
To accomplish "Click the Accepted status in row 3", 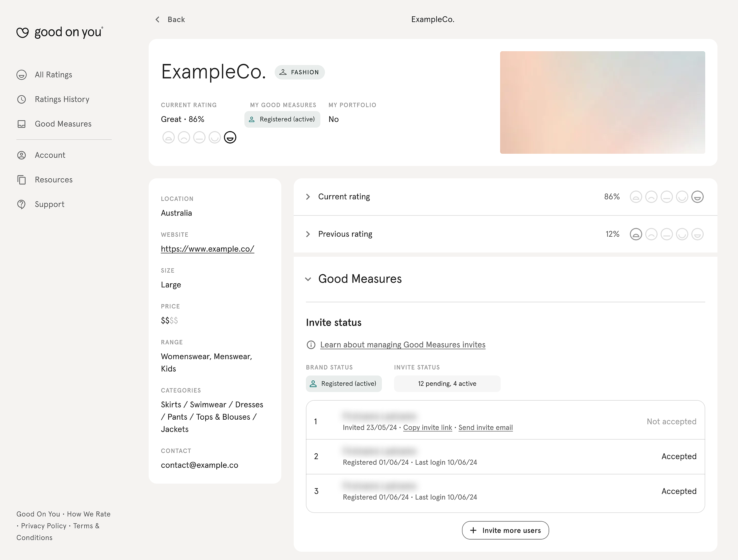I will (x=679, y=491).
